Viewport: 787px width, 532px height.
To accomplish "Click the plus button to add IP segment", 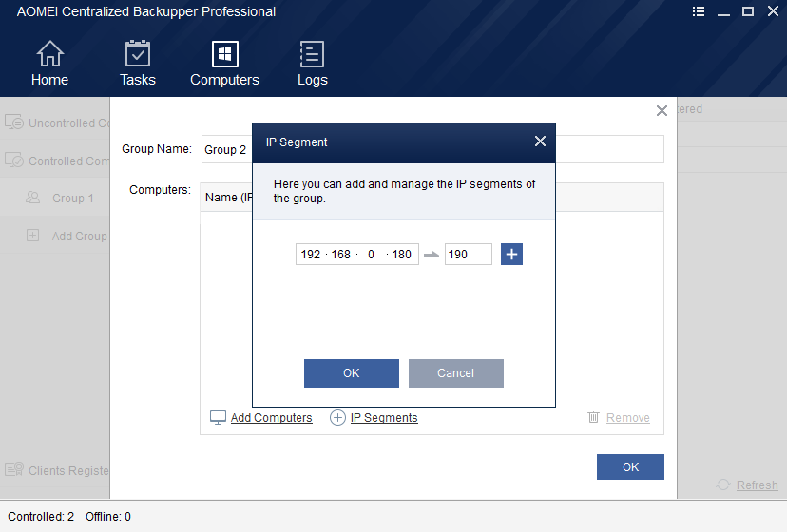I will (511, 254).
